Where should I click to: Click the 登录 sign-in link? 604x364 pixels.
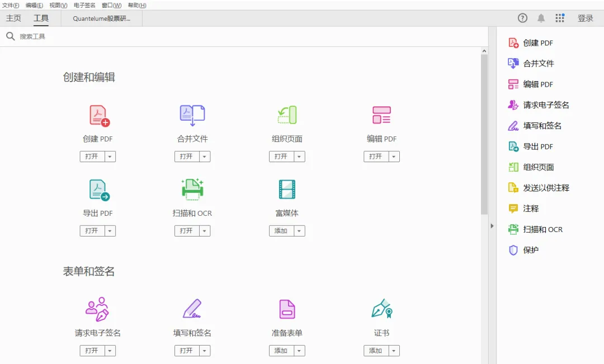coord(585,18)
